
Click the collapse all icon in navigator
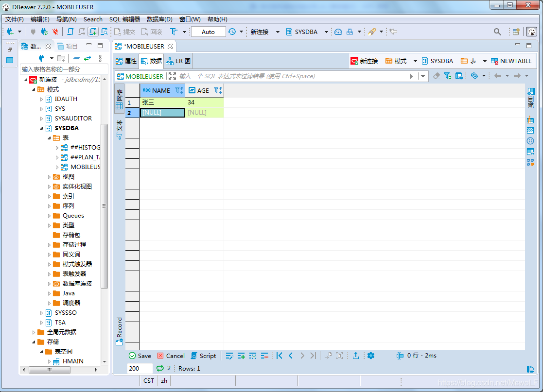pyautogui.click(x=76, y=58)
